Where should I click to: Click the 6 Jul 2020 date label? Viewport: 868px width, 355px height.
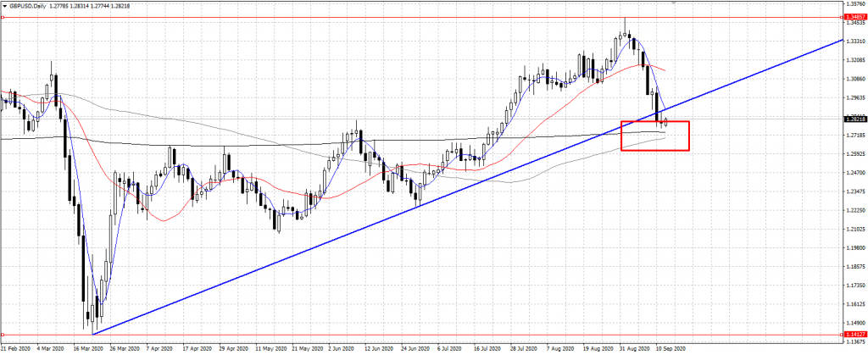click(x=449, y=348)
